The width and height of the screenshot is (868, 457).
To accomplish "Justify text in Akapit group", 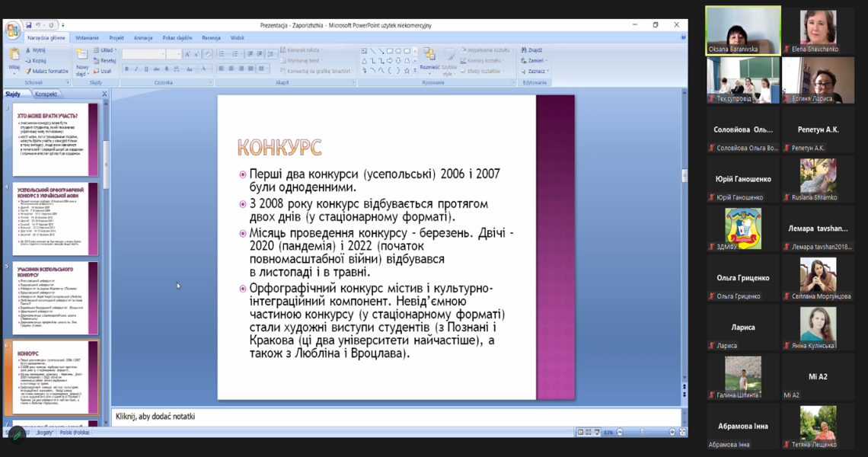I will pyautogui.click(x=251, y=68).
